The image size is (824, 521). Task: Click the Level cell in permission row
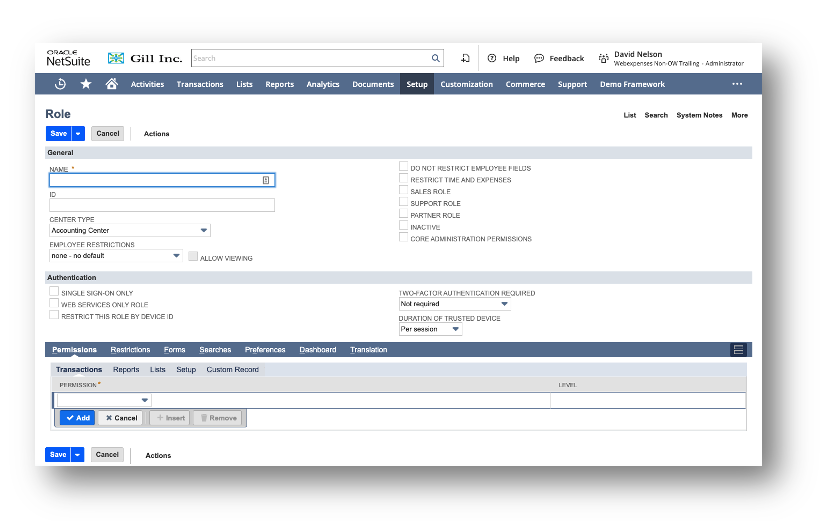click(647, 400)
